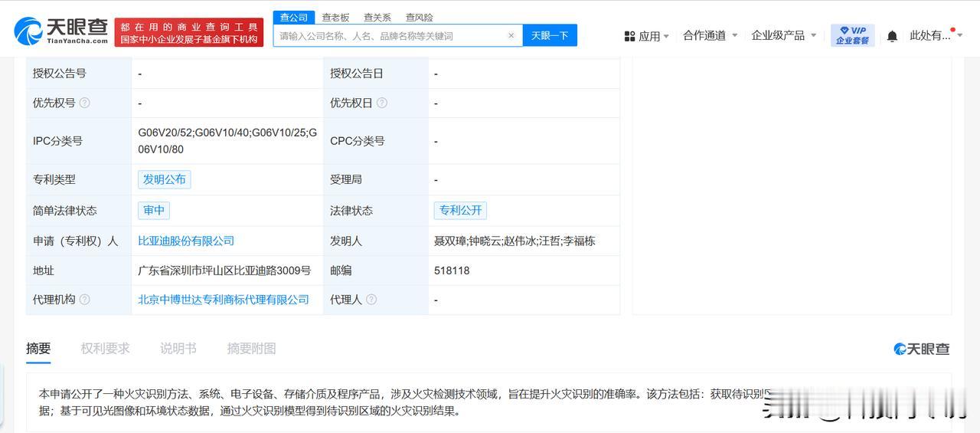Click the 专利公开 status tag
Image resolution: width=980 pixels, height=433 pixels.
pos(460,210)
